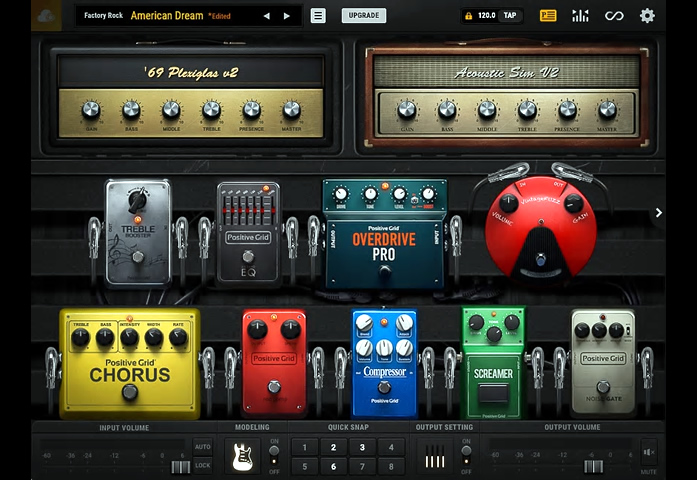
Task: Select the Noise Gate pedal
Action: pos(603,363)
